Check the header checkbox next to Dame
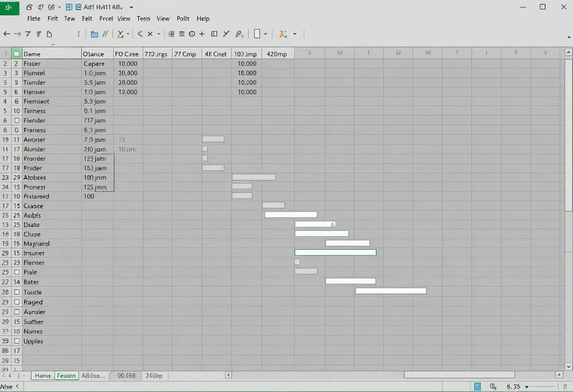This screenshot has width=573, height=392. pos(17,54)
